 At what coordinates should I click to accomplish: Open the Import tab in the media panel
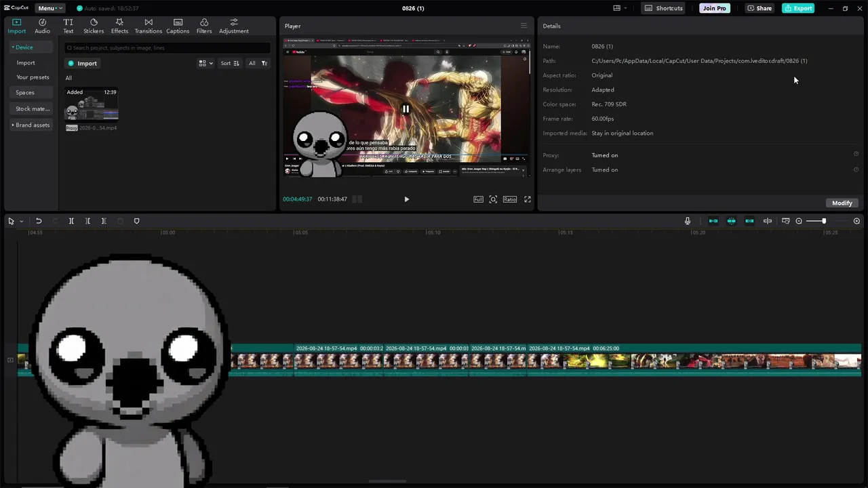tap(16, 26)
